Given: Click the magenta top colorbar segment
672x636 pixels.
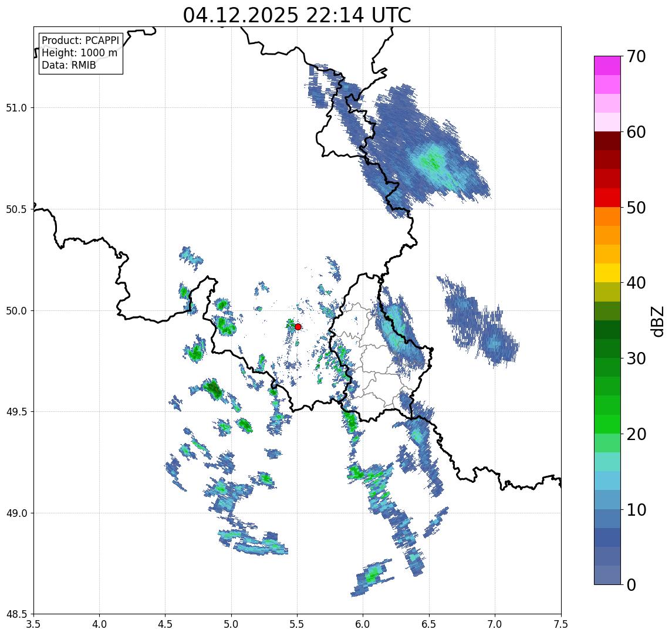Looking at the screenshot, I should (607, 66).
